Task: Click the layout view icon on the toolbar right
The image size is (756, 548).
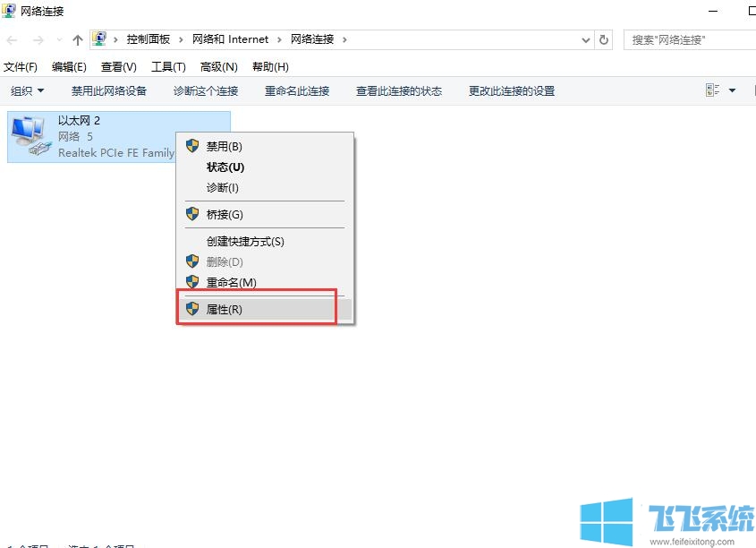Action: [711, 90]
